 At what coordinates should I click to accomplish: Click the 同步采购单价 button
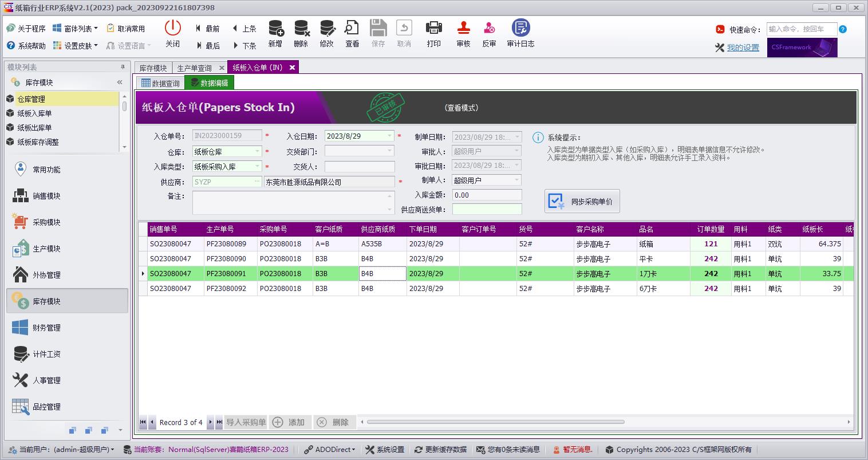(582, 200)
